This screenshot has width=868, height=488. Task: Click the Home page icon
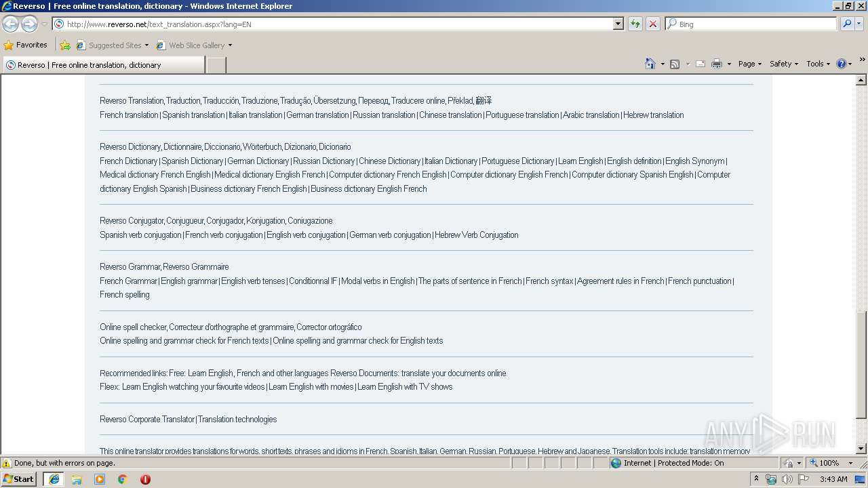650,64
